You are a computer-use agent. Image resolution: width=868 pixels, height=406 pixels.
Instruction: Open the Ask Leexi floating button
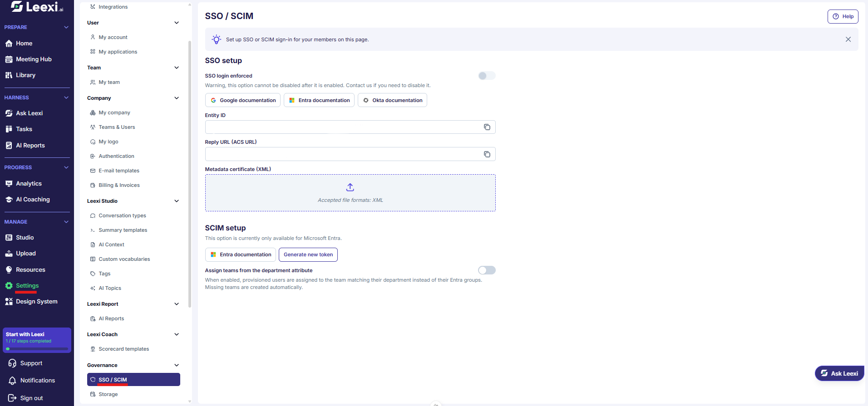(x=839, y=373)
